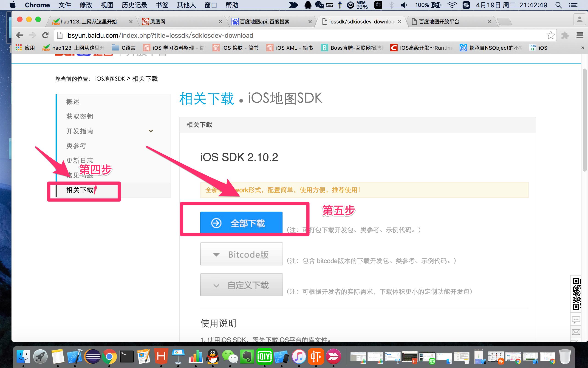Open Keynote from the Dock
This screenshot has width=588, height=368.
[178, 357]
